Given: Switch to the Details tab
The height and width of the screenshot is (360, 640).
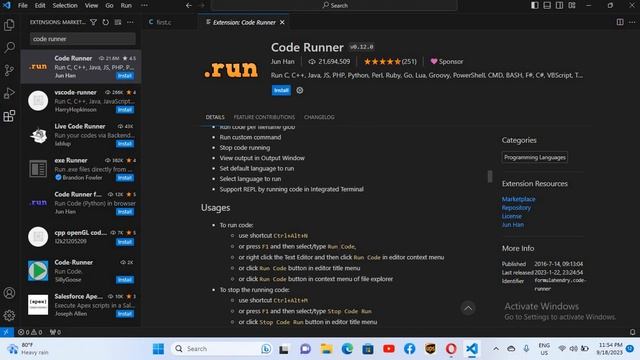Looking at the screenshot, I should coord(215,117).
